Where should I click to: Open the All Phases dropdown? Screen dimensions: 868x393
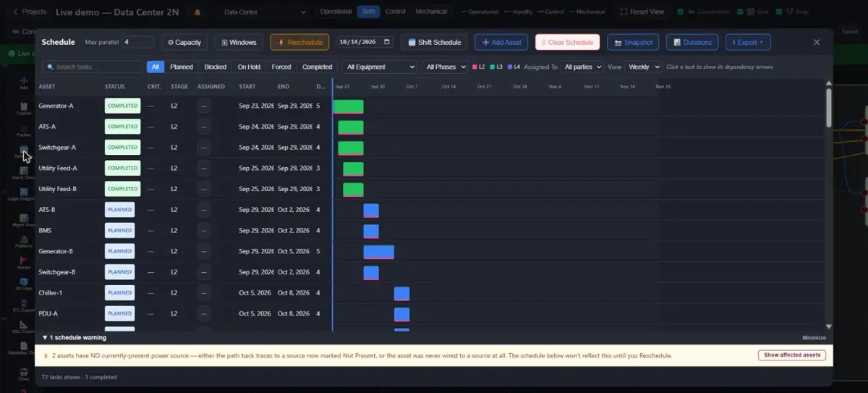446,67
